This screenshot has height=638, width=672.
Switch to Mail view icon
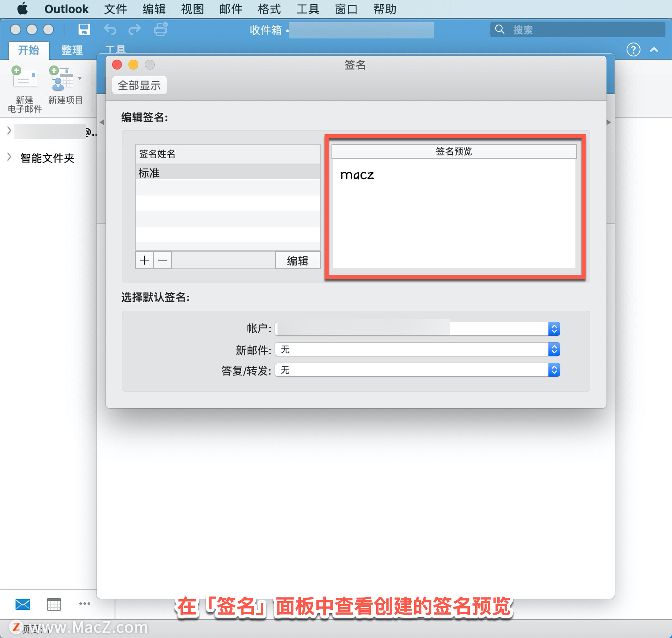23,604
